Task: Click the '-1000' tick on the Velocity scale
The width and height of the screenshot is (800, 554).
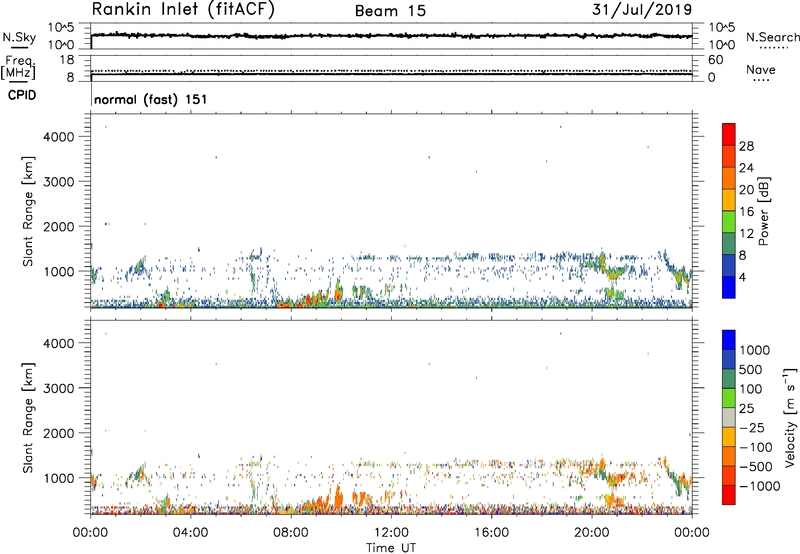Action: coord(760,486)
